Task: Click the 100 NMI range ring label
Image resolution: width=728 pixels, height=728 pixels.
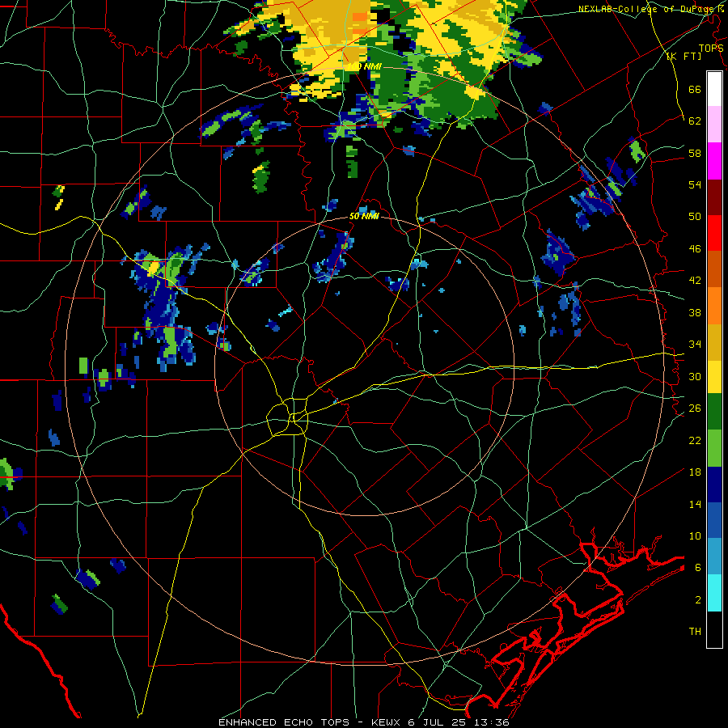Action: click(365, 66)
